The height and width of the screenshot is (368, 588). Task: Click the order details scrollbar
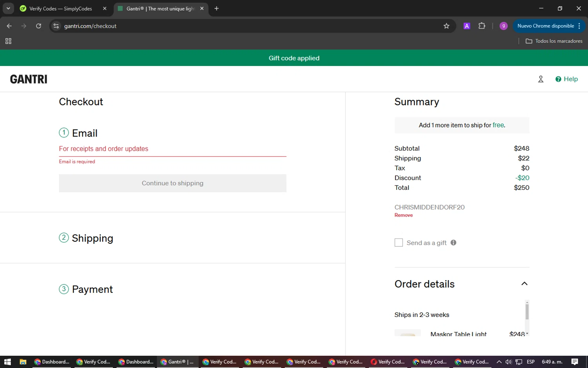pyautogui.click(x=527, y=312)
